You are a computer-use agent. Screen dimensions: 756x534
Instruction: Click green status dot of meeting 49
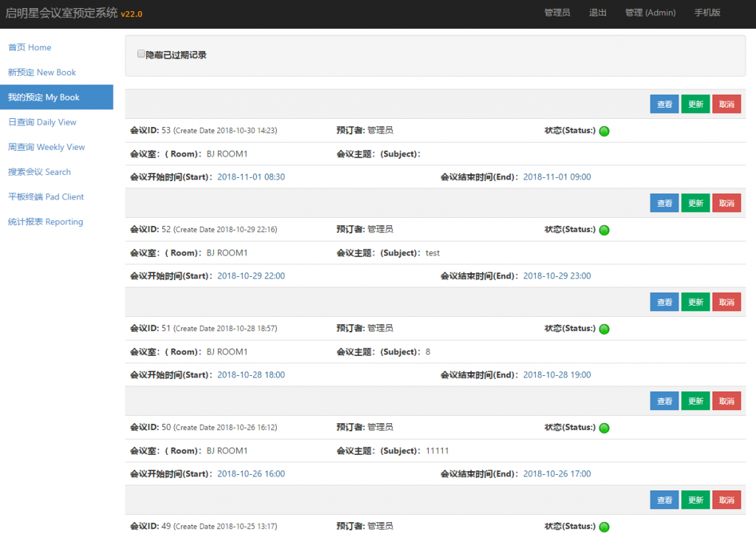pyautogui.click(x=604, y=527)
